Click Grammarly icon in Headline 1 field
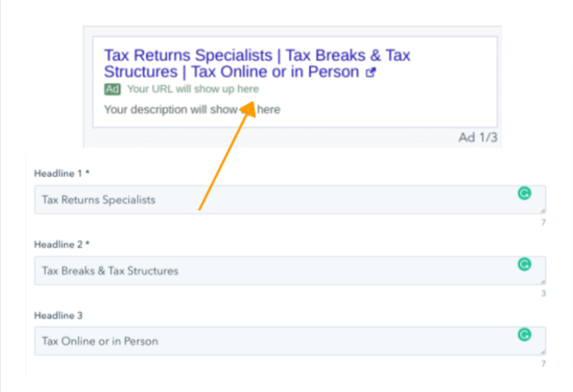This screenshot has width=573, height=392. 525,193
